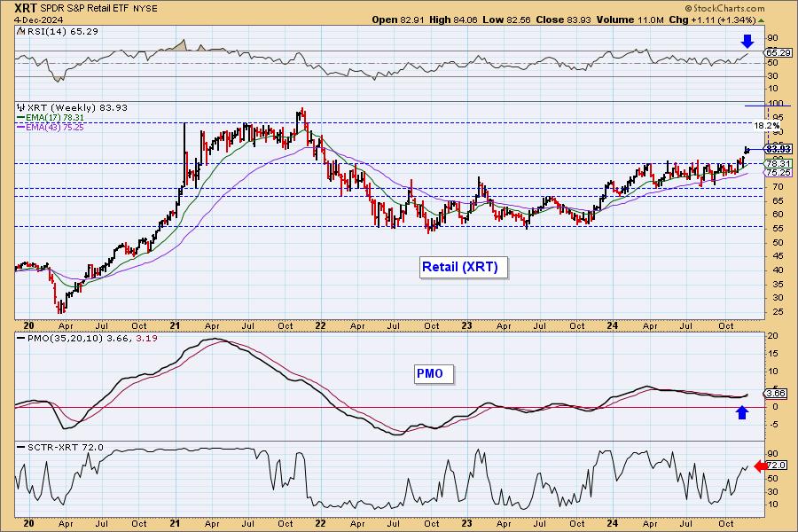Click the 18.2% measurement label
This screenshot has width=798, height=532.
click(x=766, y=126)
